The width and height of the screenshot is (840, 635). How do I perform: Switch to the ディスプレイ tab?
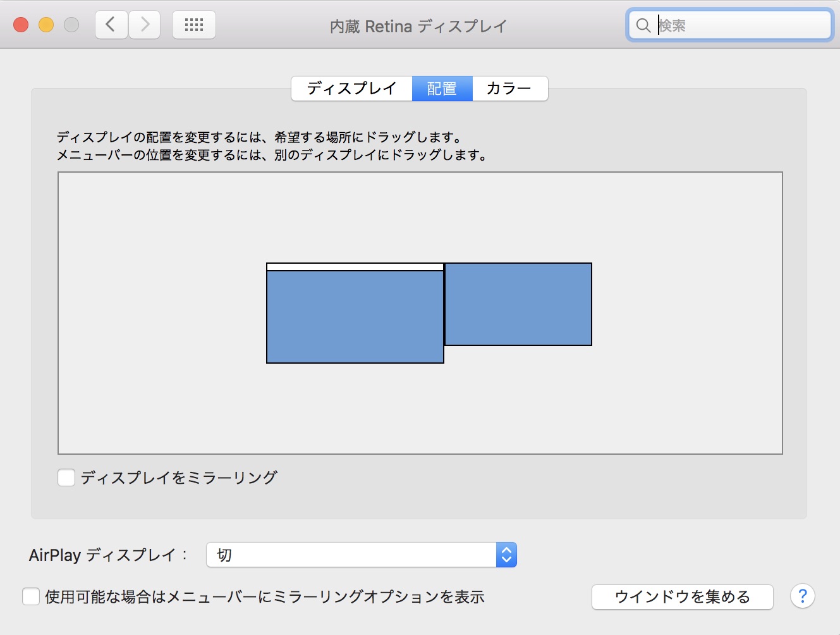tap(351, 89)
